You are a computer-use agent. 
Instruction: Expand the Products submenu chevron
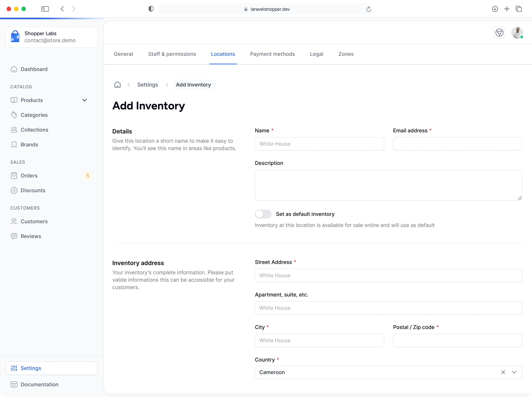[x=85, y=100]
